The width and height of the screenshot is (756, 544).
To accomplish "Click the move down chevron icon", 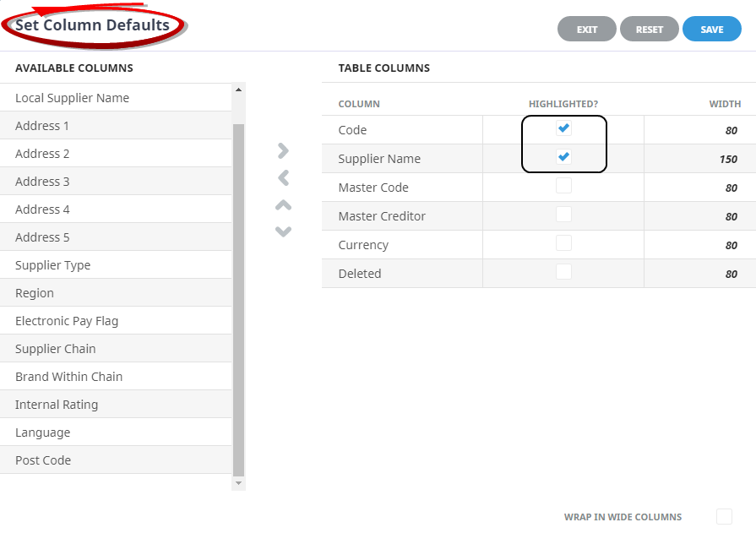I will [283, 231].
